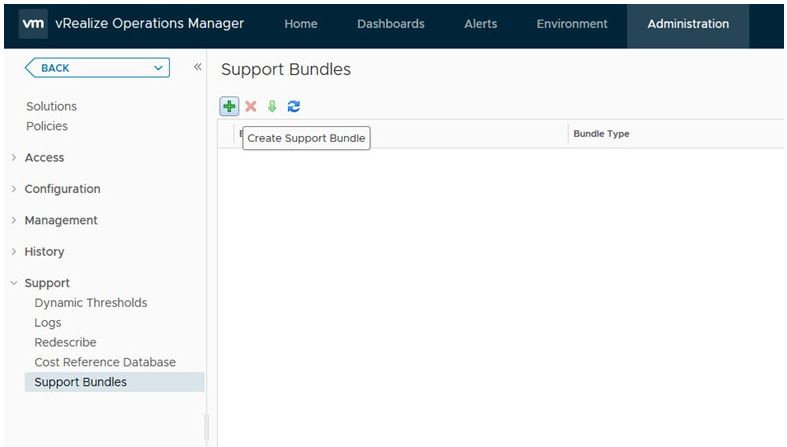This screenshot has width=787, height=447.
Task: Expand the Access section
Action: pos(44,157)
